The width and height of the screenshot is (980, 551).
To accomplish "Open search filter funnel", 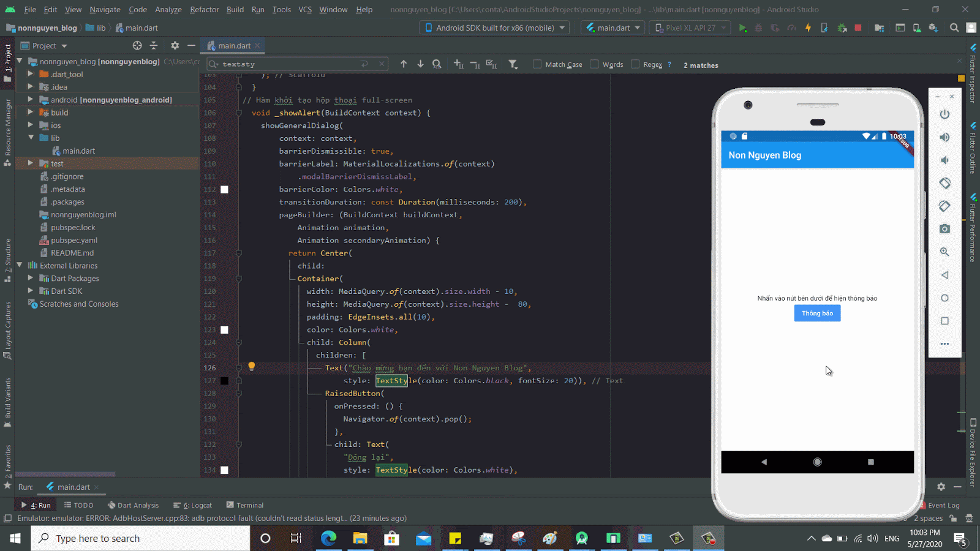I will (x=513, y=64).
